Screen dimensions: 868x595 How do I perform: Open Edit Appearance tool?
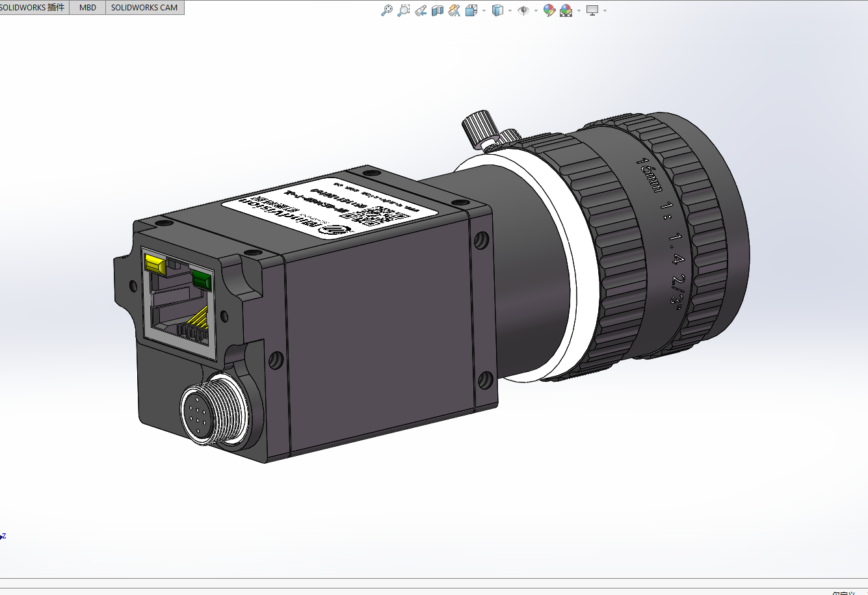(x=549, y=10)
